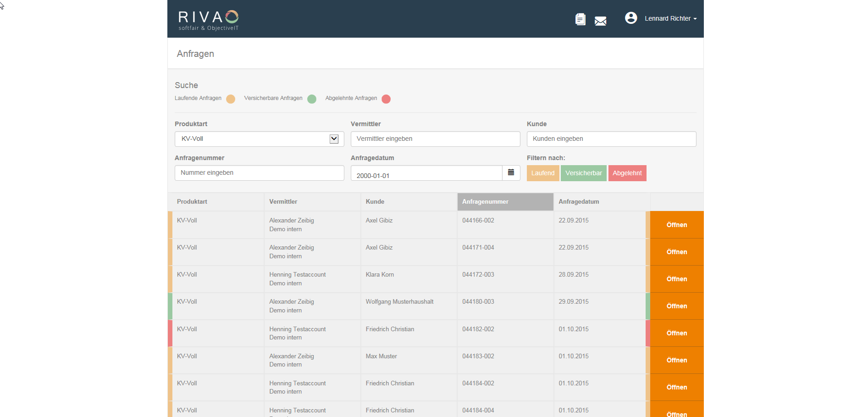Sort by Anfragedatum column header
Viewport: 868px width, 417px height.
click(579, 202)
